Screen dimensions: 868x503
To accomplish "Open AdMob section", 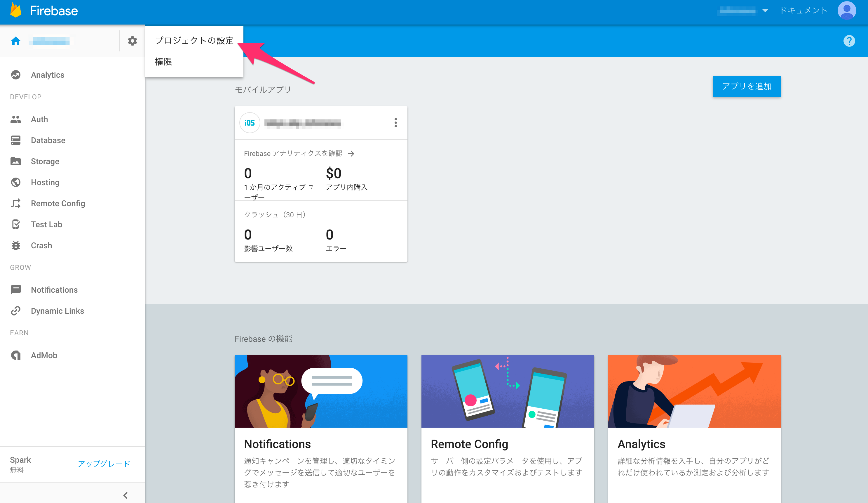I will pyautogui.click(x=44, y=355).
